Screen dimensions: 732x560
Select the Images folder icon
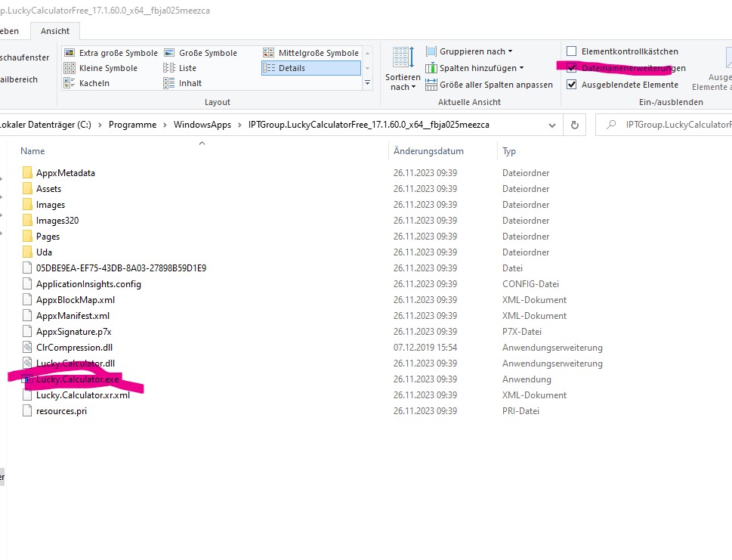point(27,205)
